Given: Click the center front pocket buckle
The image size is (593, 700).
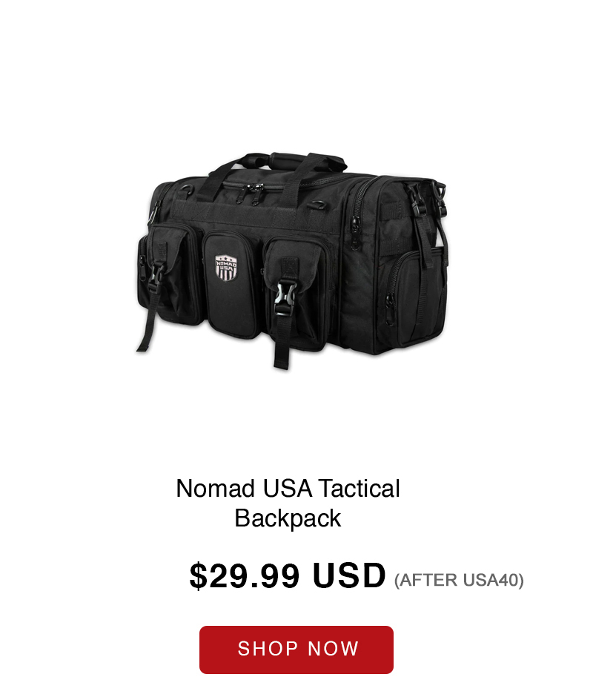Looking at the screenshot, I should 285,298.
